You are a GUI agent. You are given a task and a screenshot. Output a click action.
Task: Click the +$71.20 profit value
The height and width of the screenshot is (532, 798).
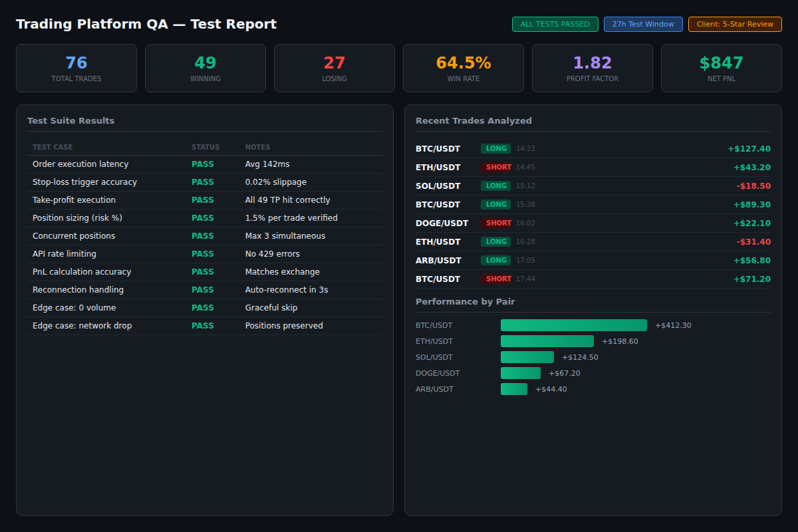752,279
